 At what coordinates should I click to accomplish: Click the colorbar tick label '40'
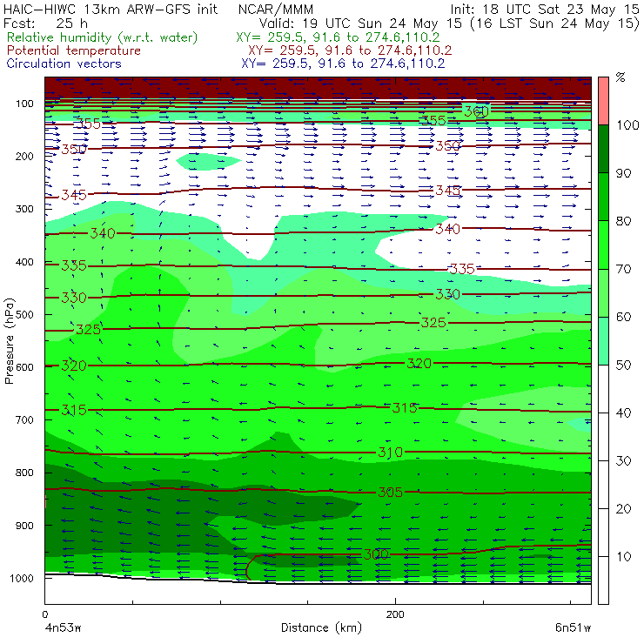click(x=623, y=413)
